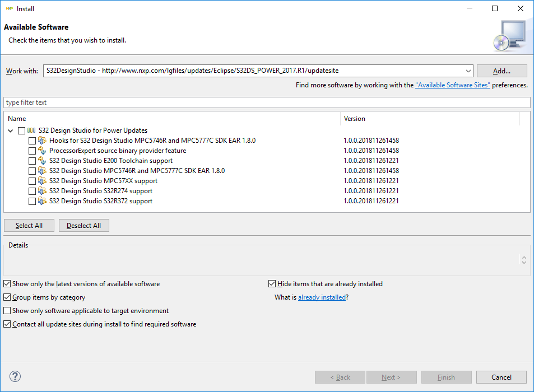Click the Hooks for S32 Design Studio feature icon

pyautogui.click(x=42, y=141)
